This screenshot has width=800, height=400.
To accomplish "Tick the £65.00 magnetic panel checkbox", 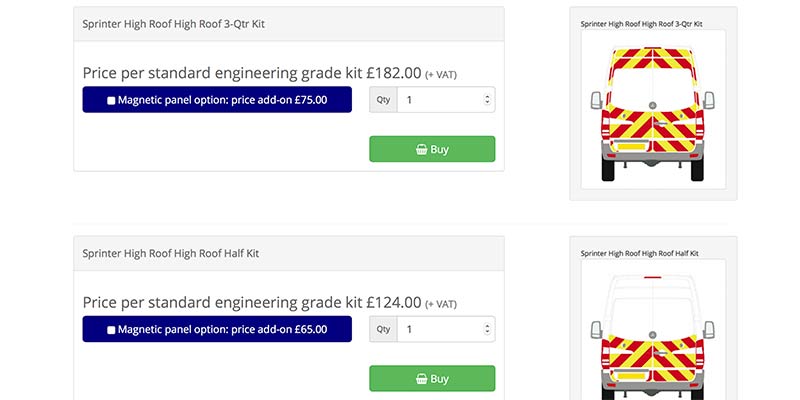I will [111, 330].
